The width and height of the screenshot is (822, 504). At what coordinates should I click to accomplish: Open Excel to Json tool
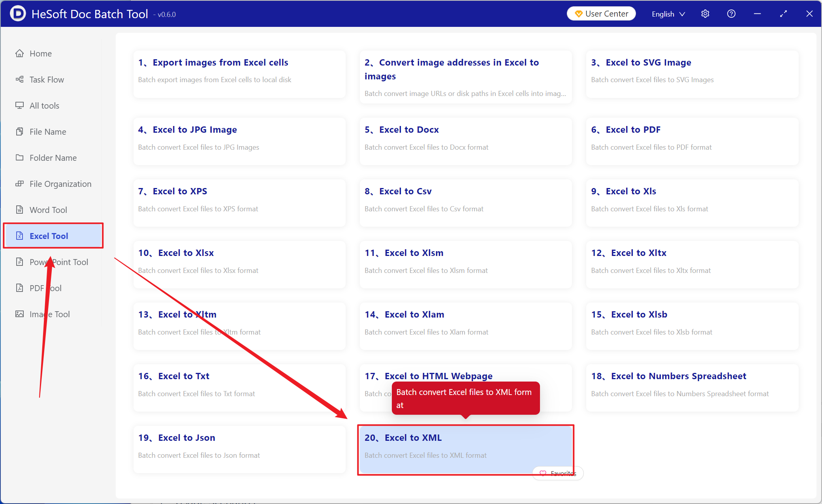(x=239, y=449)
